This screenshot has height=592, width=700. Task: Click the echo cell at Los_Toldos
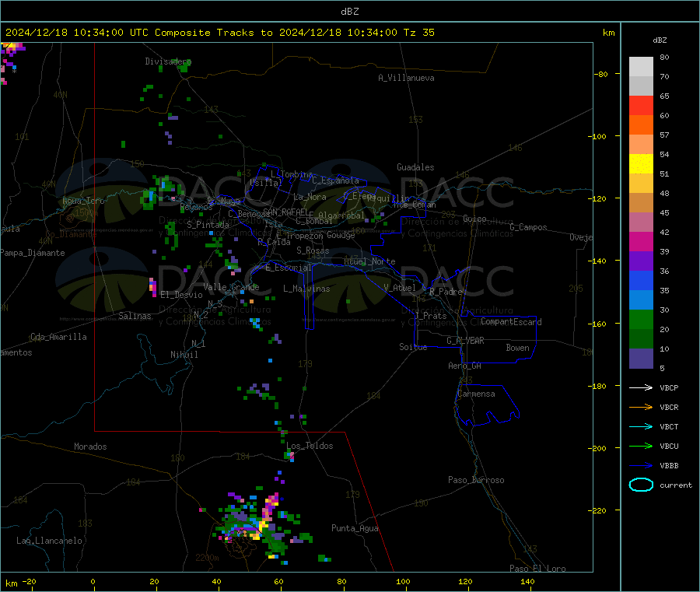tap(289, 457)
